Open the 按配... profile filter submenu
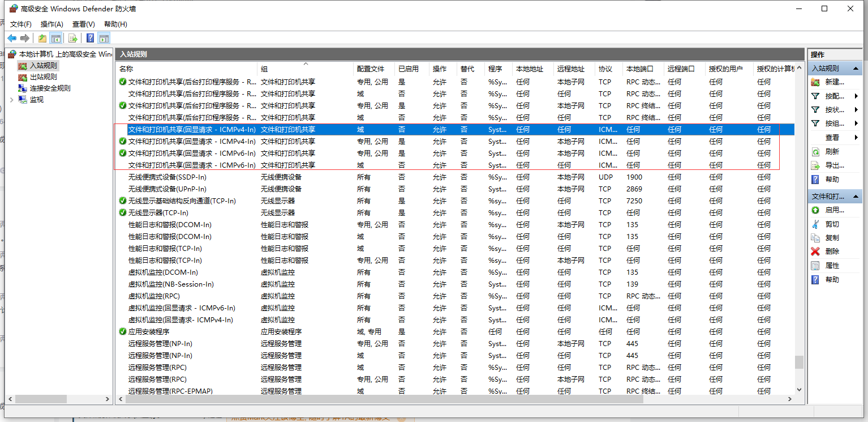868x422 pixels. point(835,96)
